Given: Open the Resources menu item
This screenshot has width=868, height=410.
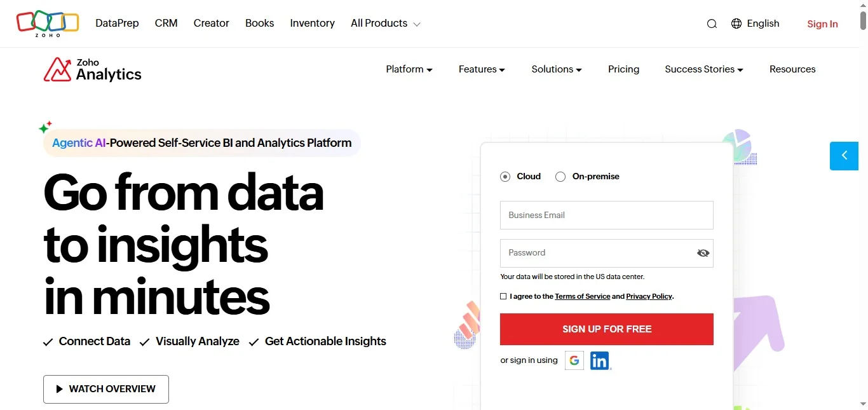Looking at the screenshot, I should click(x=792, y=69).
